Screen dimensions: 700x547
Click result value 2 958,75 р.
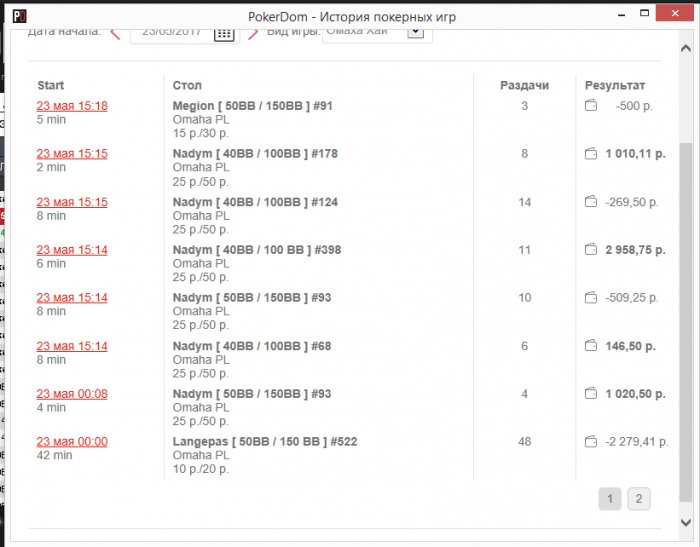(635, 250)
